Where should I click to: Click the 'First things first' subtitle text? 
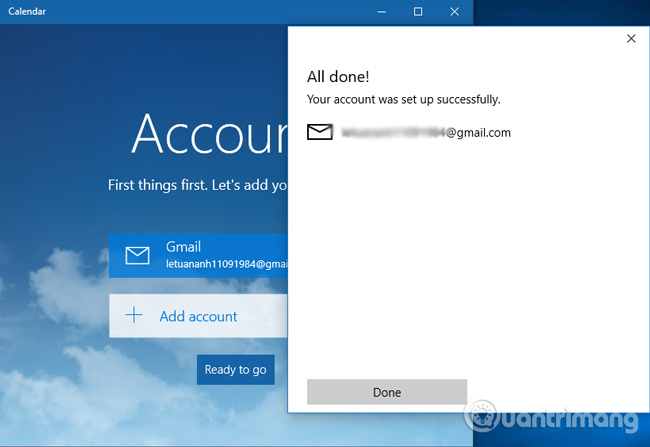tap(197, 185)
